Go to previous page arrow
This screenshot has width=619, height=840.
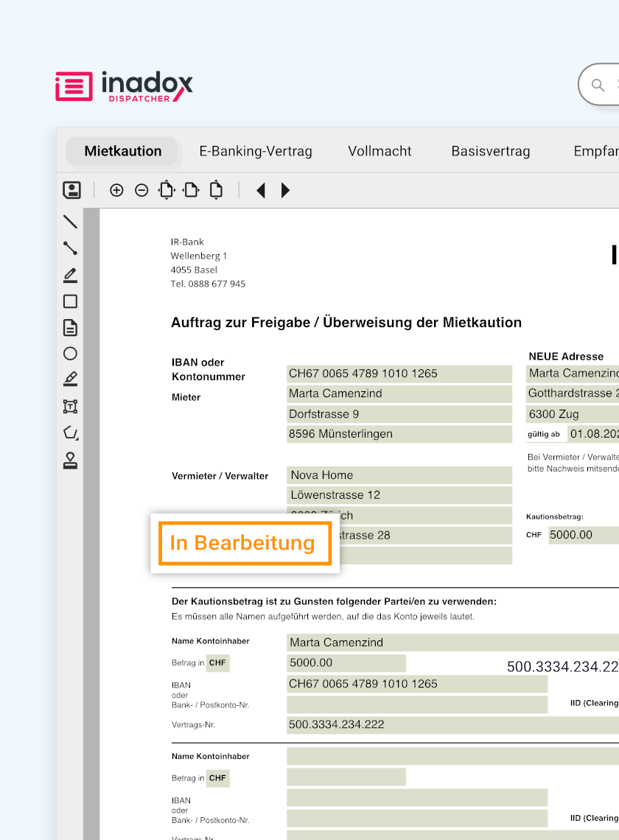click(x=261, y=190)
